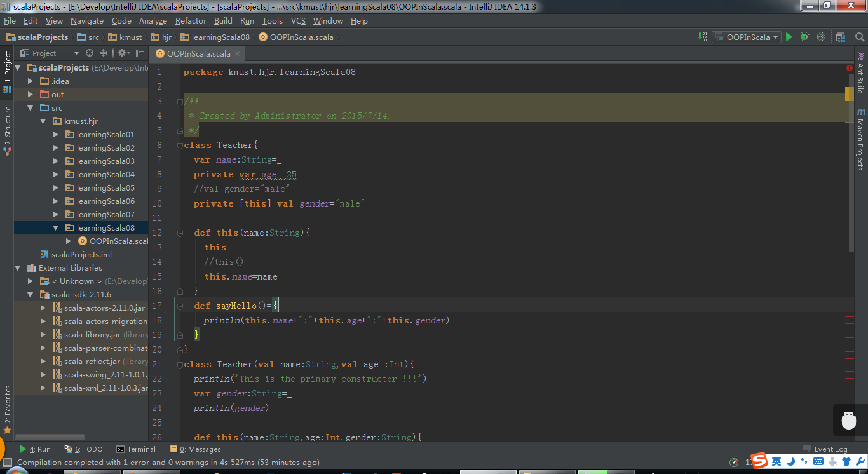Open Project panel gear settings

124,53
